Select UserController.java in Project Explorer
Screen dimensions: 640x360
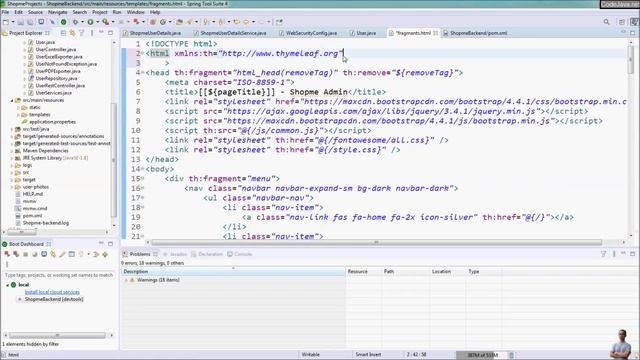point(56,49)
